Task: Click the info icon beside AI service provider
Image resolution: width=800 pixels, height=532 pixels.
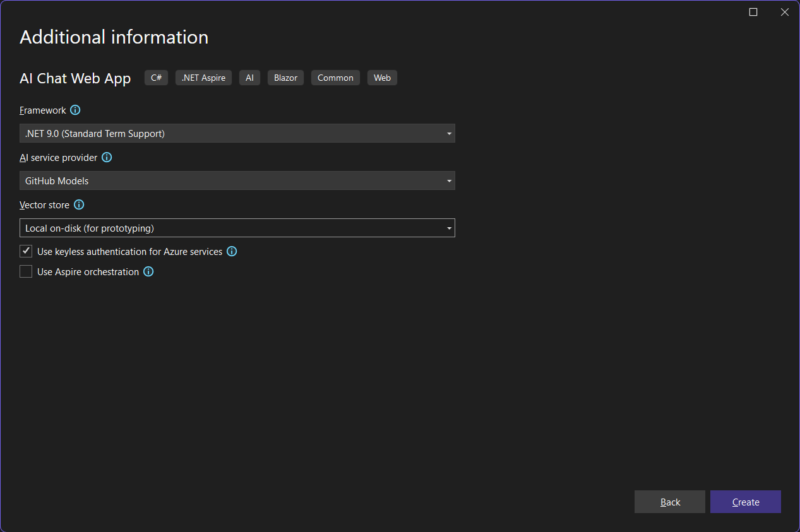Action: (107, 157)
